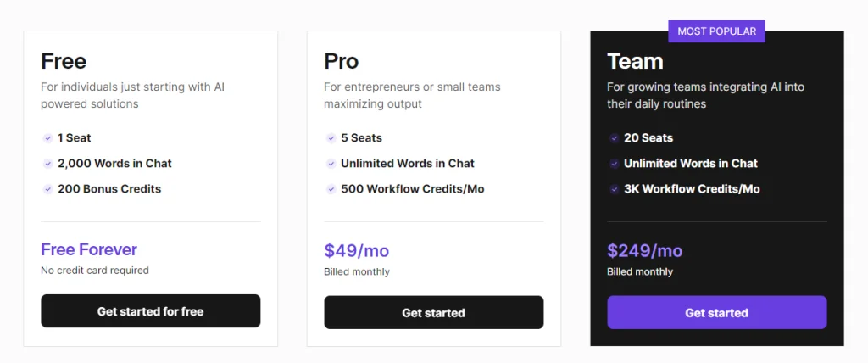Click the Team plan Unlimited Words checkmark icon
This screenshot has height=363, width=868.
[614, 164]
